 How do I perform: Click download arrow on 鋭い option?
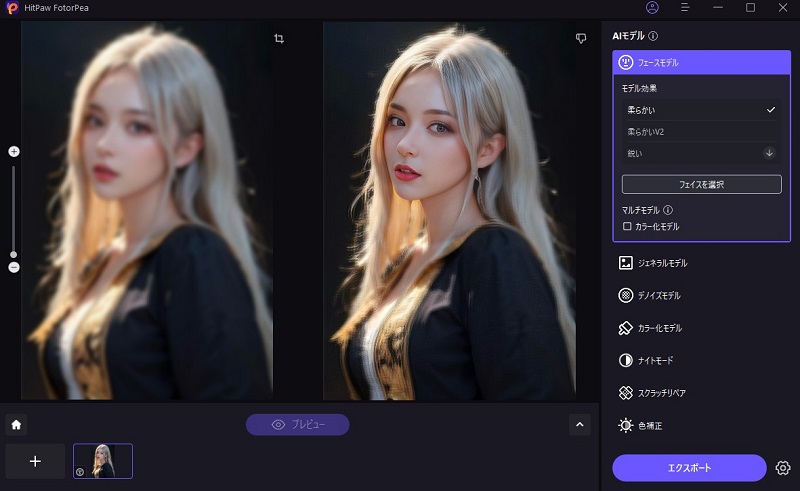pyautogui.click(x=769, y=153)
